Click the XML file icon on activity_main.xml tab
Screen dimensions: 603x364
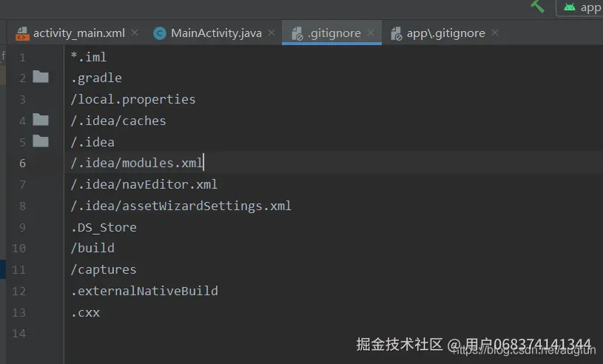[22, 33]
